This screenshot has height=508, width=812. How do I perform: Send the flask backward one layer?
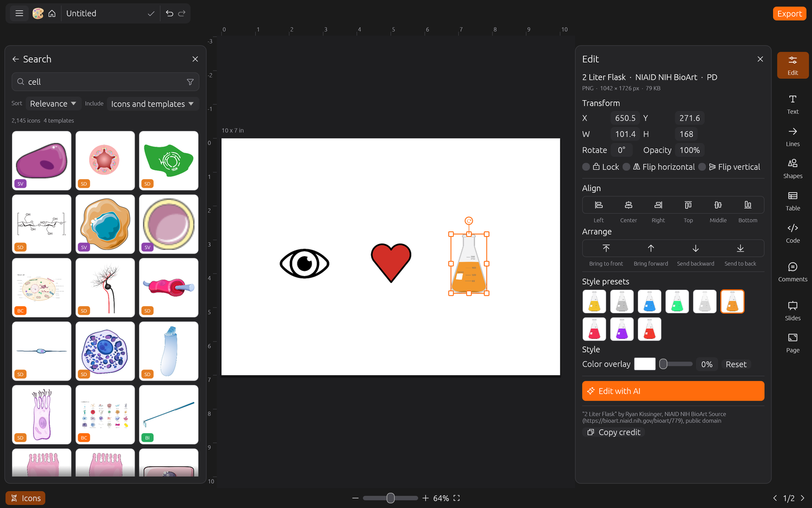point(695,248)
